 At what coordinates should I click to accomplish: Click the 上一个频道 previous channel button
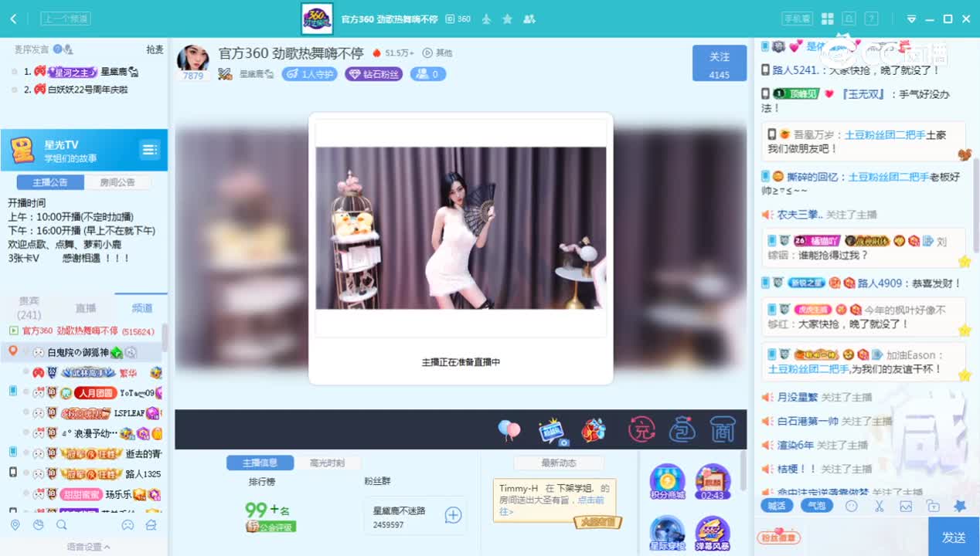(66, 19)
